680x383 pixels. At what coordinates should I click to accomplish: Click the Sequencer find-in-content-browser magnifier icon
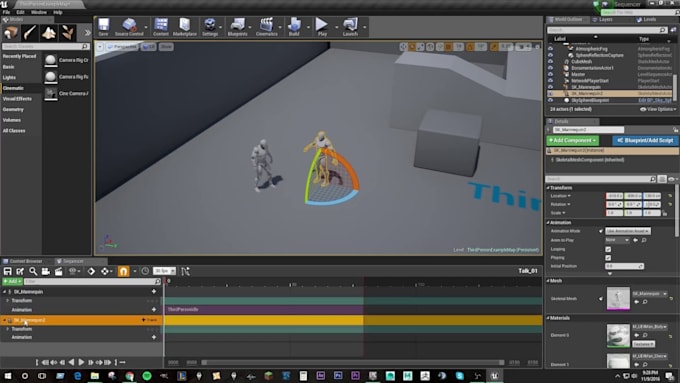(33, 272)
